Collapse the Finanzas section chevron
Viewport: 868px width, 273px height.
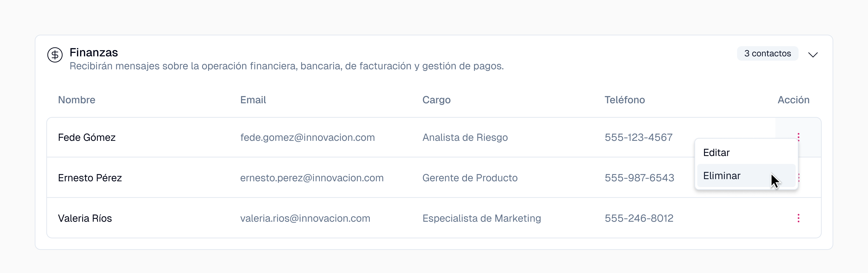(x=813, y=55)
